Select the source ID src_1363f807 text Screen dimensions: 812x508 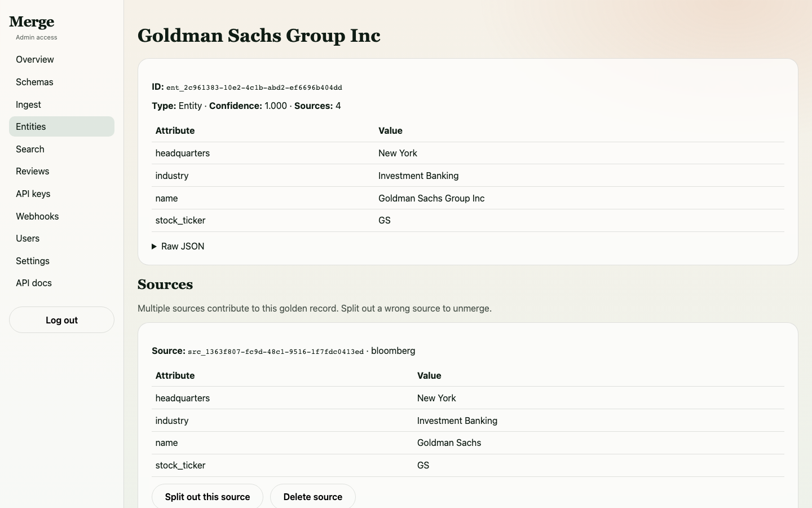(276, 352)
